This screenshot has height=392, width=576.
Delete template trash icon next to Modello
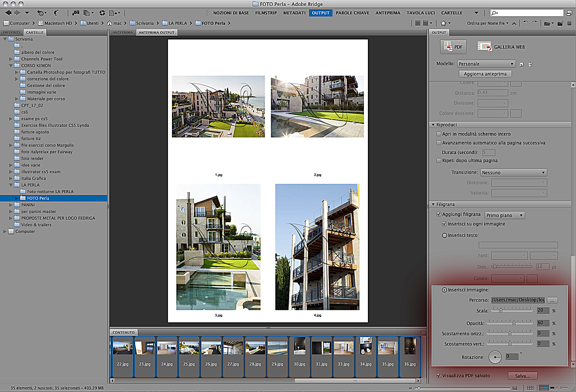click(x=530, y=64)
